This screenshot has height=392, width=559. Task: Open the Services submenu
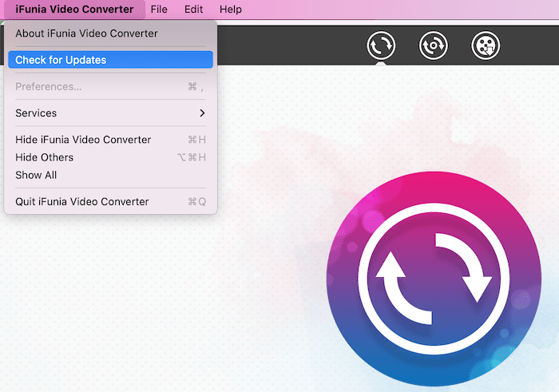point(36,113)
